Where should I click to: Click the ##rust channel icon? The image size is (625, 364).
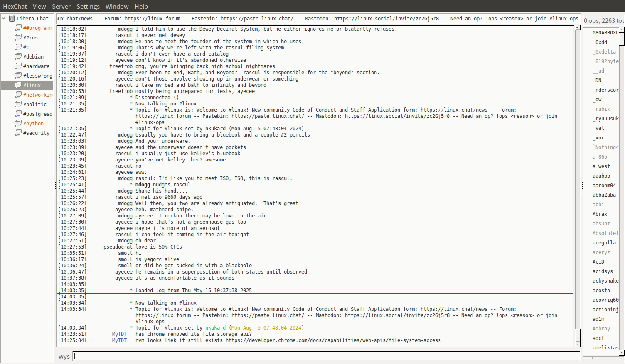click(18, 37)
